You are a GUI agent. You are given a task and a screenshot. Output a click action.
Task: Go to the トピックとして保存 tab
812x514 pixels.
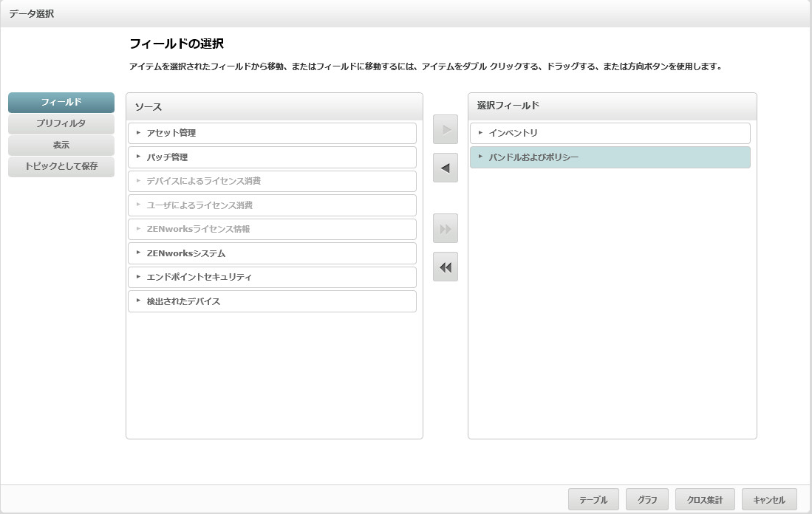pos(61,167)
